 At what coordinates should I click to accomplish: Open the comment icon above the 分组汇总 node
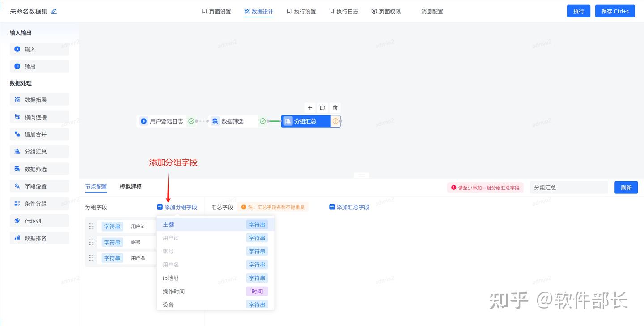pos(322,107)
